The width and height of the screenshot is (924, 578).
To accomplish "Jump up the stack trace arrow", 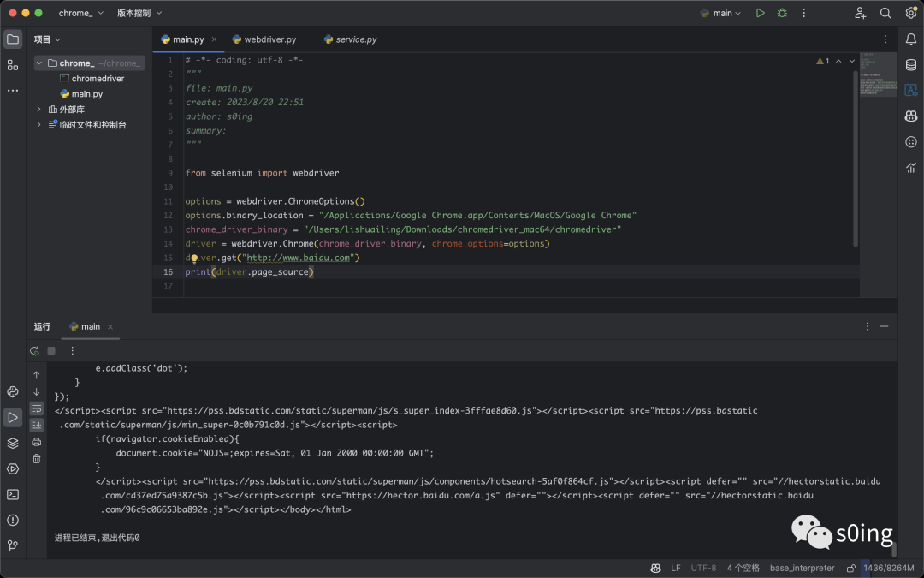I will (37, 374).
